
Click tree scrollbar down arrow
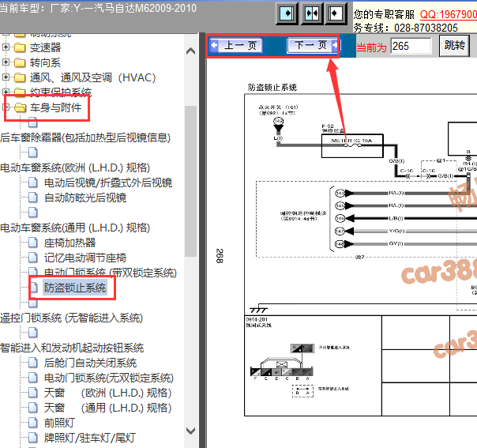point(191,431)
